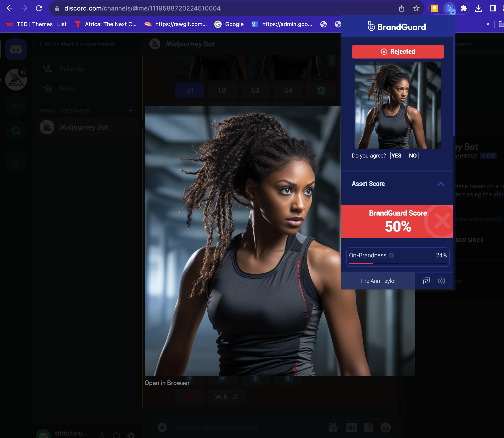The image size is (504, 438).
Task: Click the add attachment plus icon
Action: pyautogui.click(x=162, y=427)
